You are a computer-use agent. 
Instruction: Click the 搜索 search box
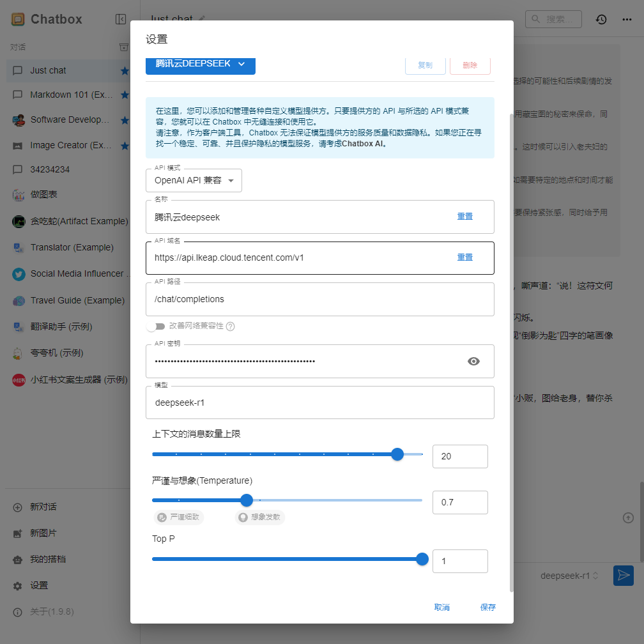coord(553,19)
